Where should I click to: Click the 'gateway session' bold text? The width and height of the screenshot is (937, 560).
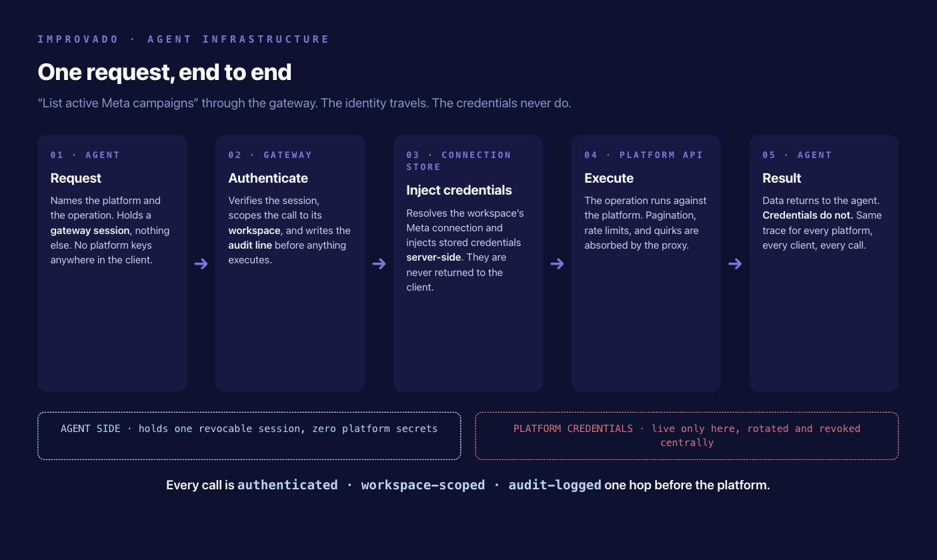pyautogui.click(x=90, y=231)
